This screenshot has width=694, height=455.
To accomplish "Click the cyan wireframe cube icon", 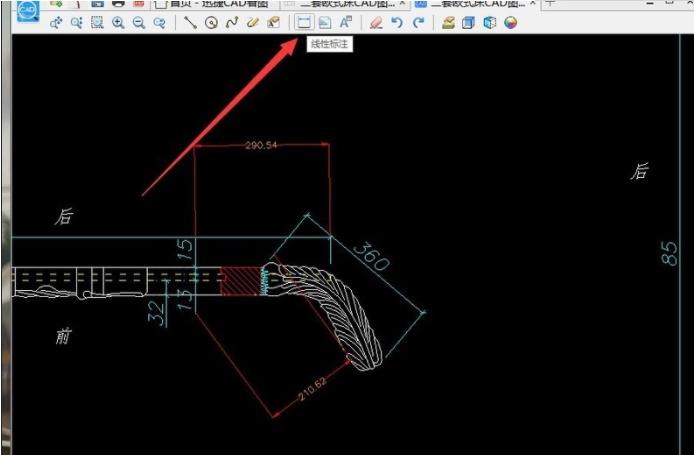I will point(490,23).
